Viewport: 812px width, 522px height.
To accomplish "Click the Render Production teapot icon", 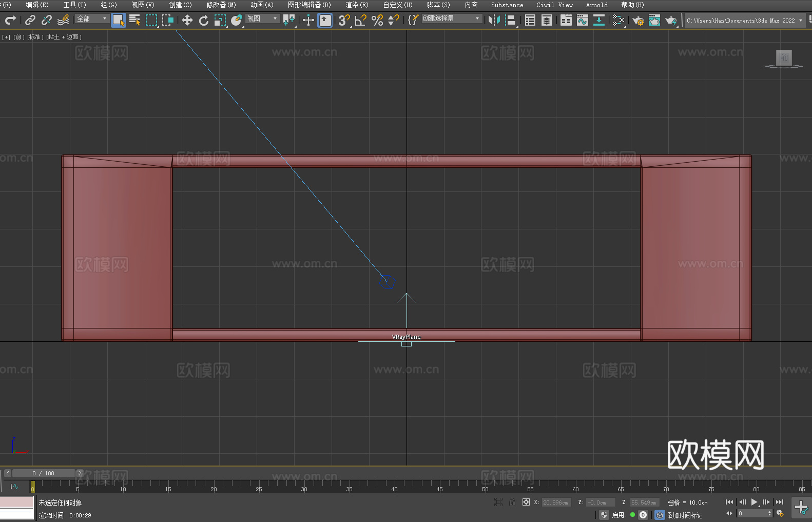I will [671, 20].
